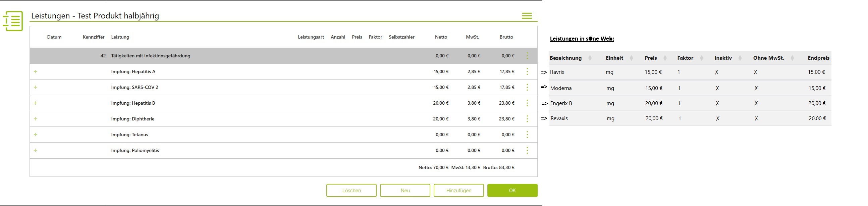The width and height of the screenshot is (868, 206).
Task: Click the Kennziffer column header
Action: pyautogui.click(x=94, y=37)
